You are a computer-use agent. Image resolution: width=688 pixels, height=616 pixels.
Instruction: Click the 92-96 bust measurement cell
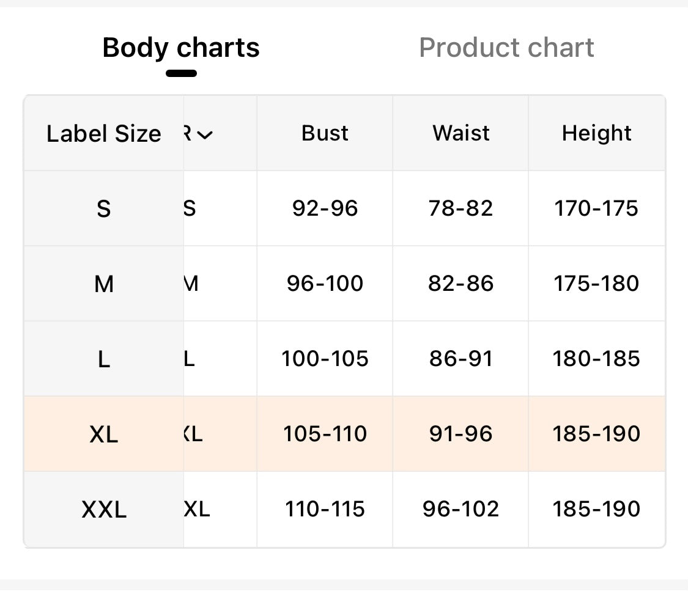[325, 208]
